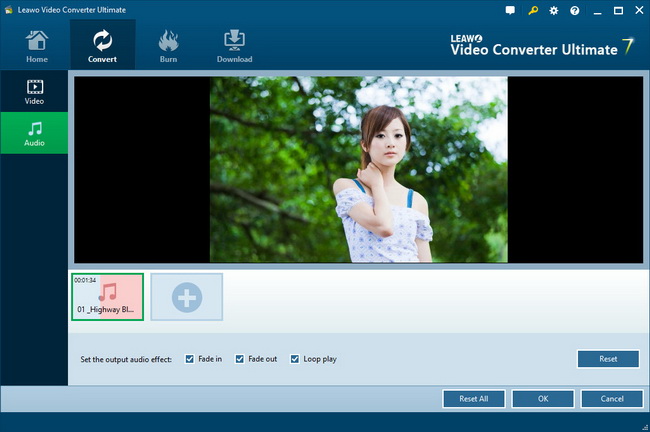Open the Burn module
This screenshot has width=650, height=432.
pyautogui.click(x=168, y=46)
